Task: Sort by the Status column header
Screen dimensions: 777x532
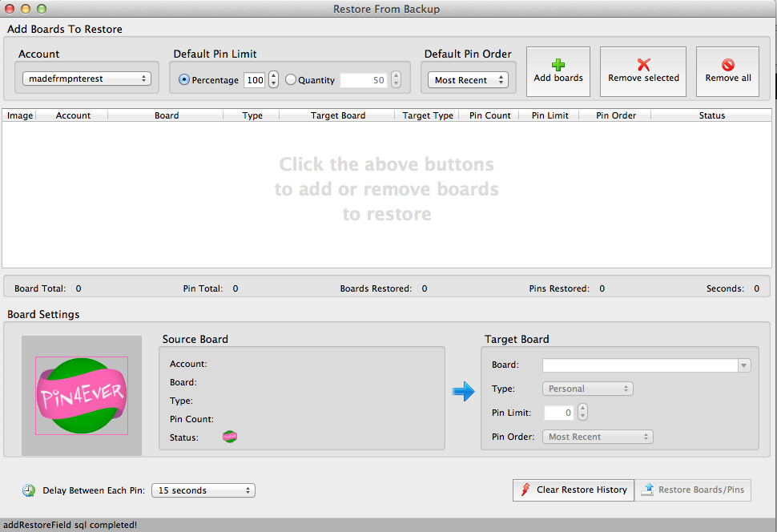Action: click(x=711, y=115)
